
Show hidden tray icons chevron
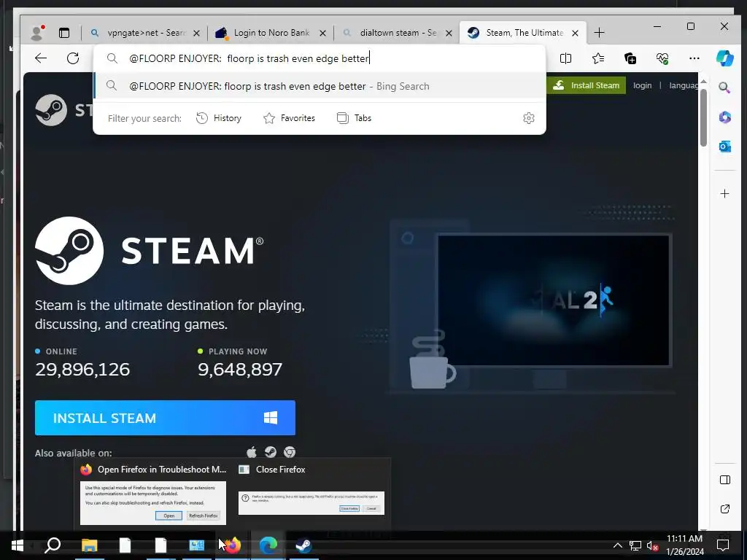[x=617, y=545]
